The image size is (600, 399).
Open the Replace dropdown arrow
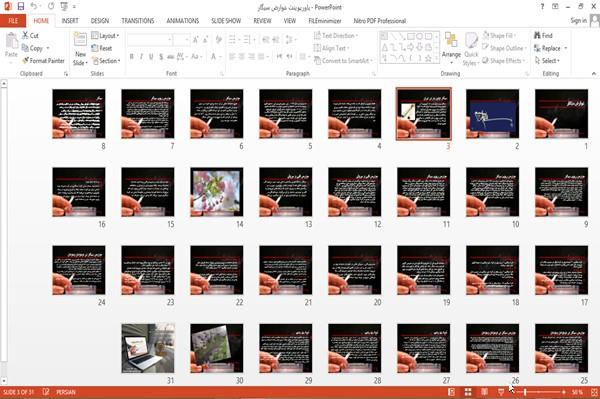pos(566,48)
